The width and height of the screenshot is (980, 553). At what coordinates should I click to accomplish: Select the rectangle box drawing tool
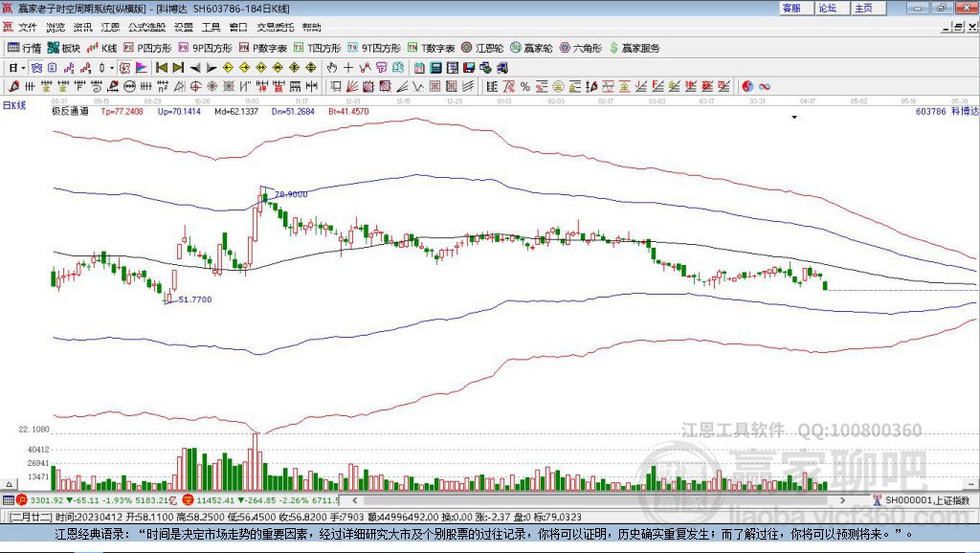335,86
